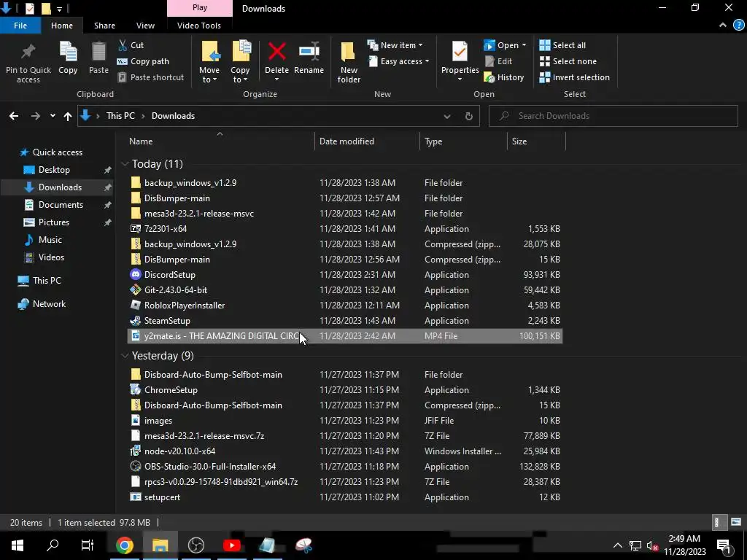Open the Open button dropdown arrow
This screenshot has width=747, height=560.
pyautogui.click(x=524, y=45)
